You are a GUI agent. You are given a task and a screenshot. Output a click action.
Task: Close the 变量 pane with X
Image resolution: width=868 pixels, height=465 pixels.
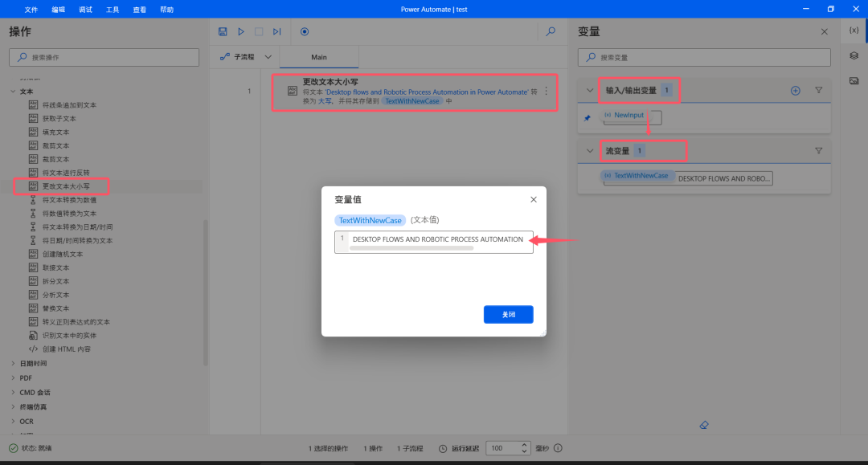(x=825, y=31)
